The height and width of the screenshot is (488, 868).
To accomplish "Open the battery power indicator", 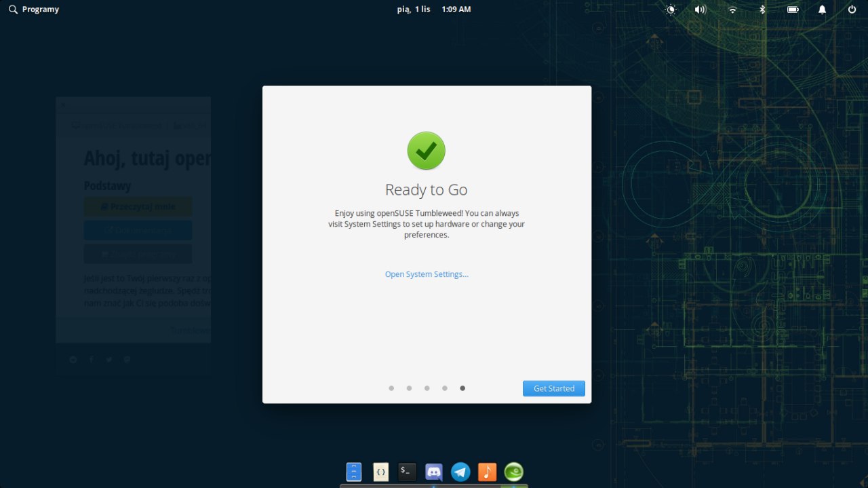I will click(792, 10).
